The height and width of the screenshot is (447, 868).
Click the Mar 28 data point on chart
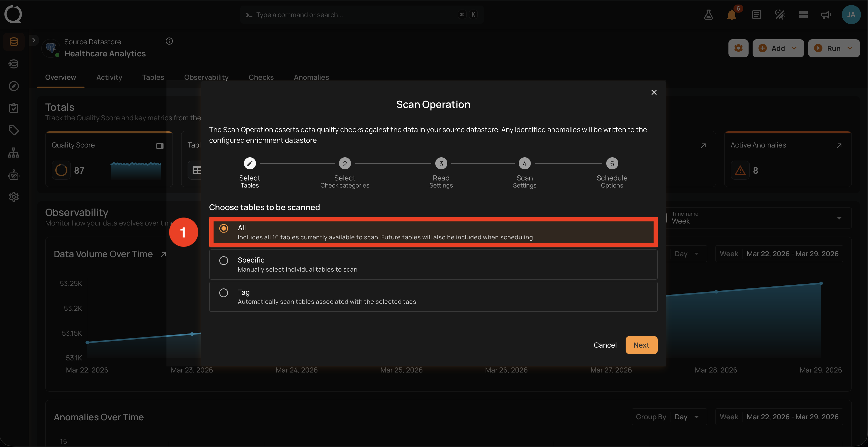(x=716, y=292)
